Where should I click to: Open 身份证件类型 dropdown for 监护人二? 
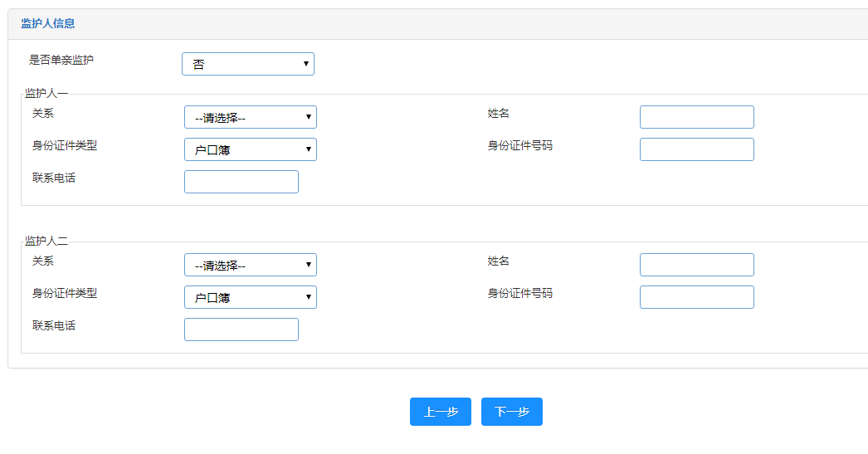tap(250, 297)
